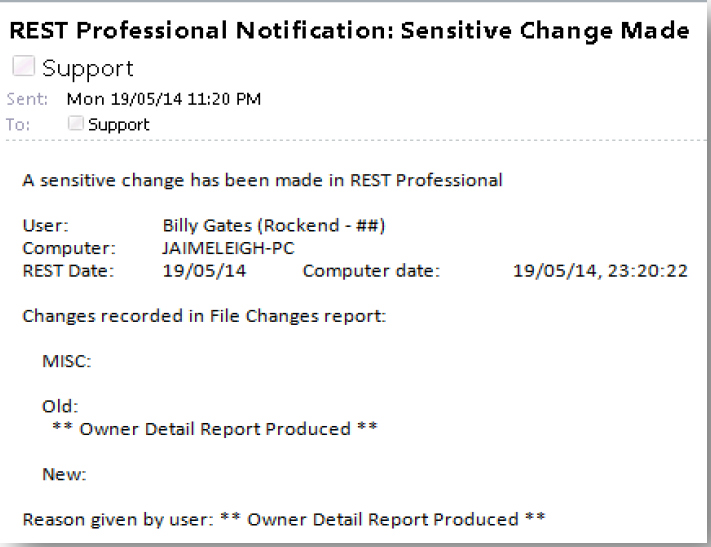Click the Computer date: label
Viewport: 711px width, 547px height.
[371, 271]
